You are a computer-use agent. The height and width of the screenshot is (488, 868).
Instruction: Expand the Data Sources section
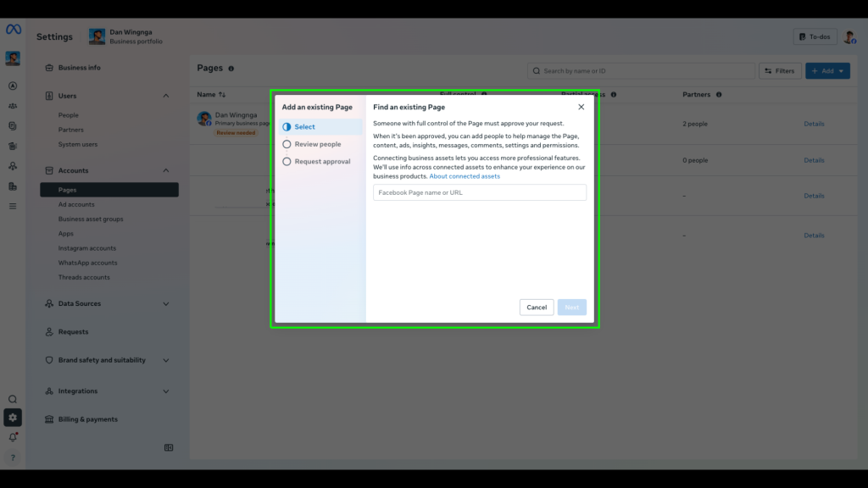pos(166,304)
